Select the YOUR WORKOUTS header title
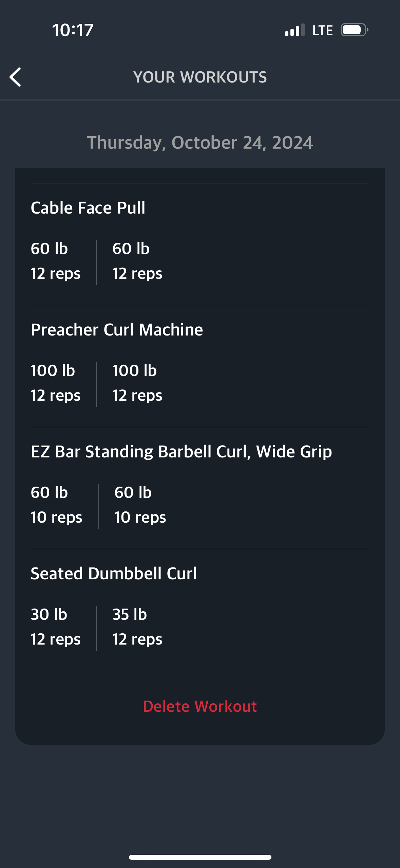This screenshot has height=868, width=400. pyautogui.click(x=200, y=77)
